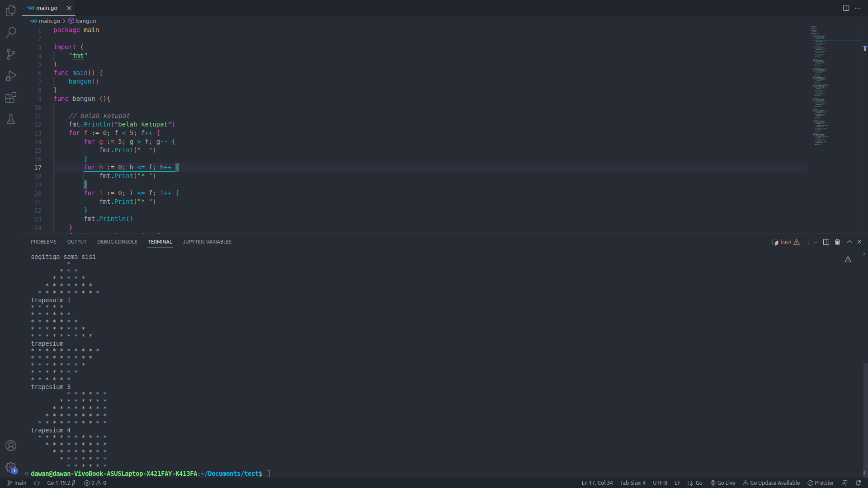Image resolution: width=868 pixels, height=488 pixels.
Task: Open the Run and Debug view
Action: (x=11, y=76)
